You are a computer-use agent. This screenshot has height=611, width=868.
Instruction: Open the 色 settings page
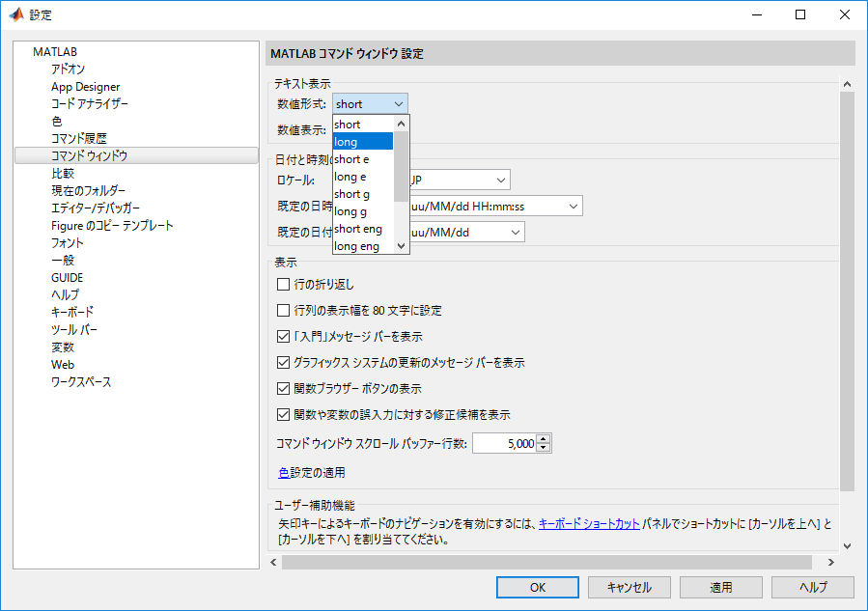click(x=57, y=122)
